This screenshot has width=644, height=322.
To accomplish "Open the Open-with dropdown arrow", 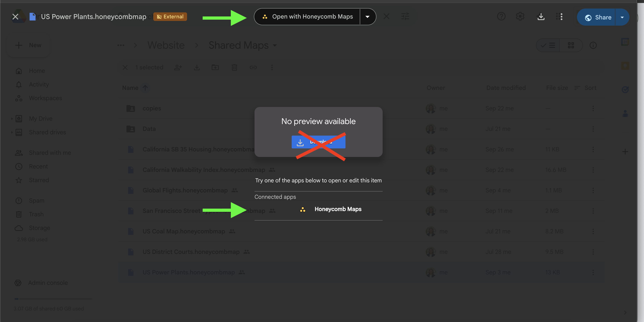I will click(367, 16).
